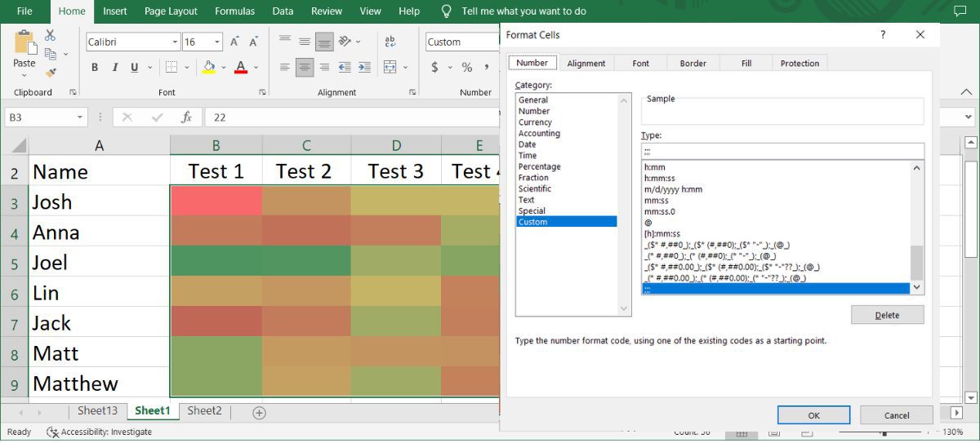Switch to the Alignment tab in Format Cells

pyautogui.click(x=586, y=63)
